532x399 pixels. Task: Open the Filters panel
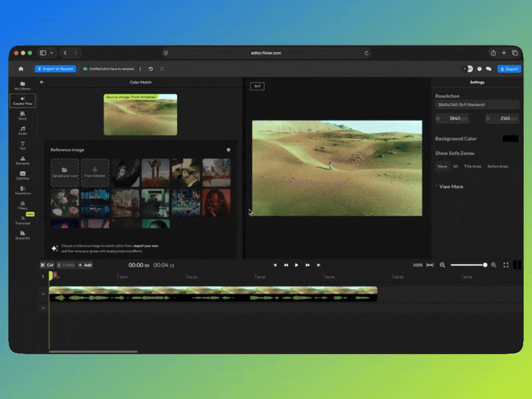(x=23, y=205)
